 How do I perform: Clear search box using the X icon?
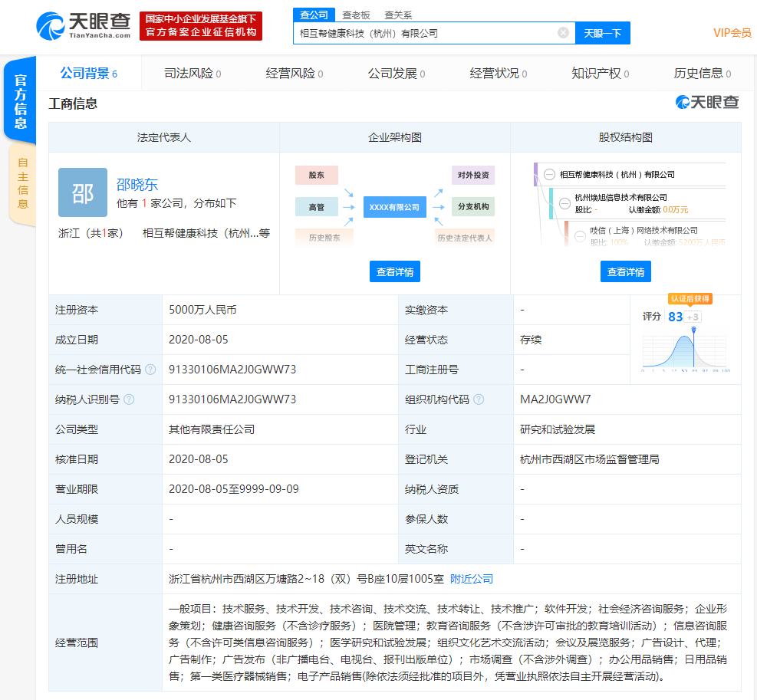(x=564, y=33)
